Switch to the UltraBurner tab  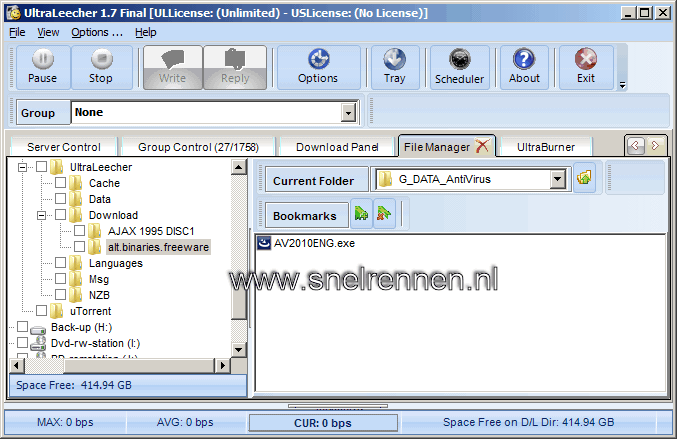tap(546, 147)
